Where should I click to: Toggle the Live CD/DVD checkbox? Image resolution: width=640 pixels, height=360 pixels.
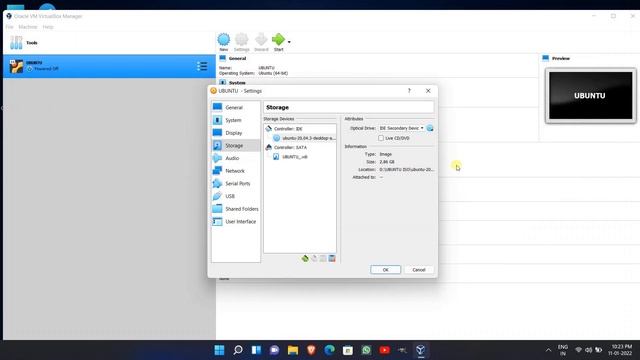pos(381,138)
